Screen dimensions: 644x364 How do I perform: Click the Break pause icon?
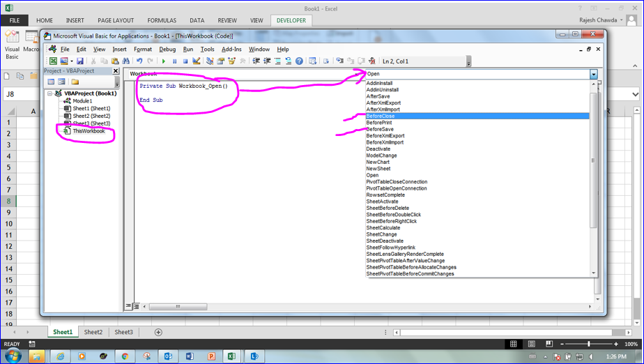(174, 61)
